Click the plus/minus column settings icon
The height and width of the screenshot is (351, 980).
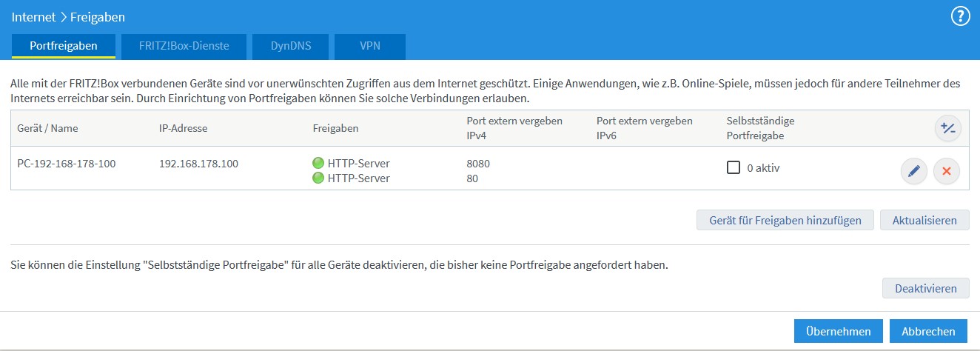click(x=947, y=128)
